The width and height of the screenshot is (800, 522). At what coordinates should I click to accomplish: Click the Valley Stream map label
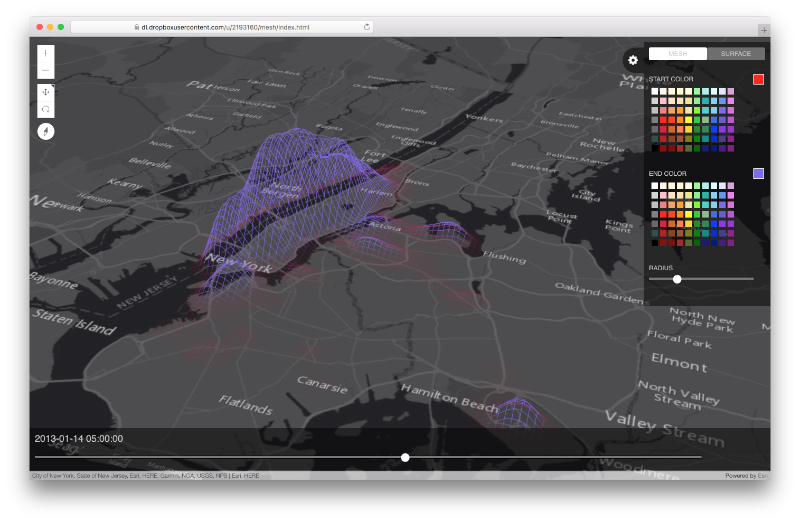coord(665,428)
